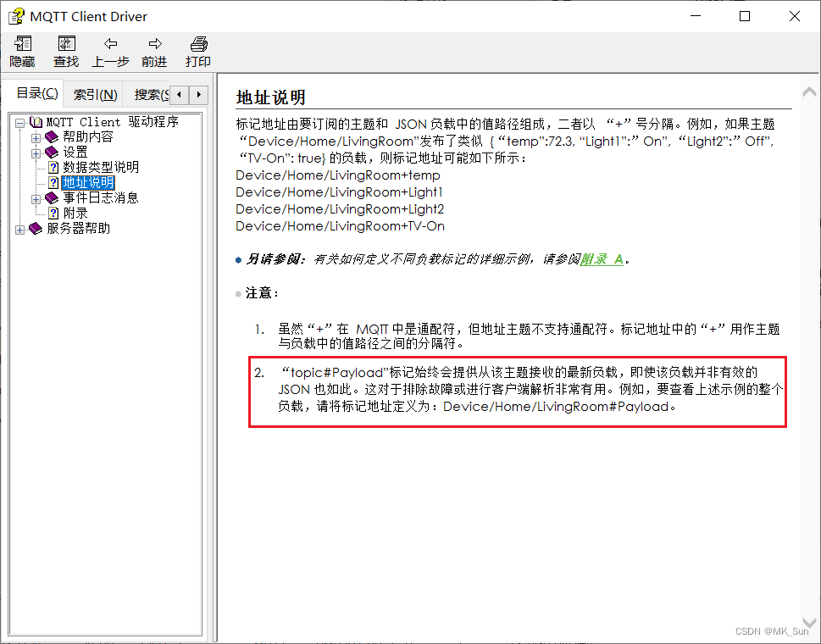Click the content pane scroll-up arrow

pyautogui.click(x=809, y=92)
